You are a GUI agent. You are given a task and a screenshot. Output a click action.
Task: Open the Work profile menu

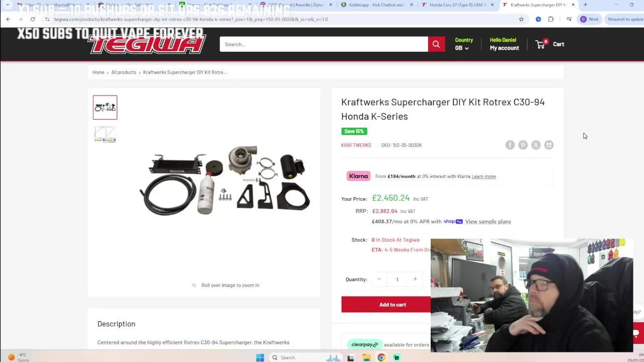pos(590,19)
